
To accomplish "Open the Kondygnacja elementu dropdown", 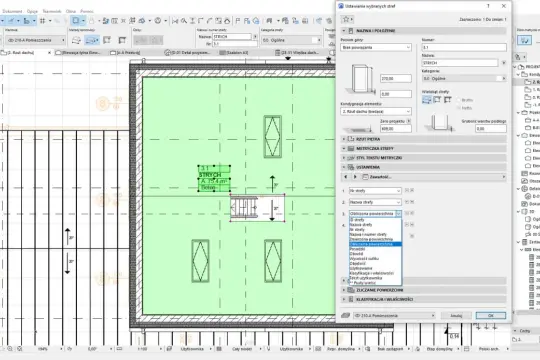I will coord(376,112).
